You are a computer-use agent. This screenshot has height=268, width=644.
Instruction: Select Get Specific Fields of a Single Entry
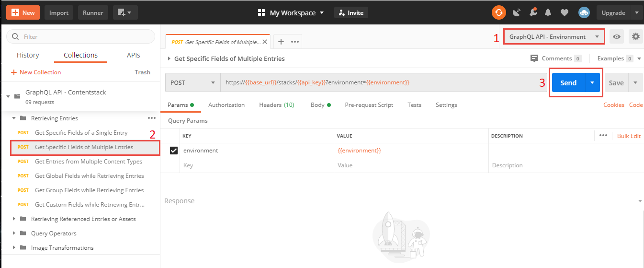(x=81, y=133)
